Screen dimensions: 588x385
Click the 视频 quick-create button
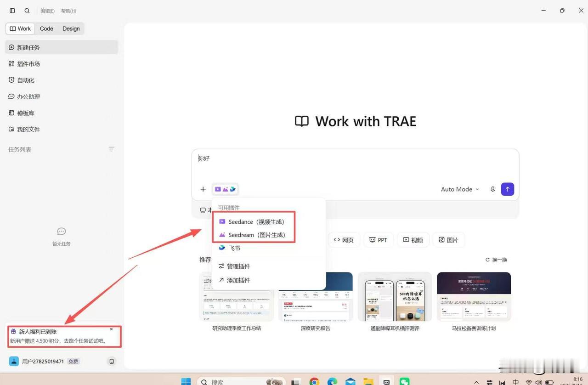(x=413, y=240)
